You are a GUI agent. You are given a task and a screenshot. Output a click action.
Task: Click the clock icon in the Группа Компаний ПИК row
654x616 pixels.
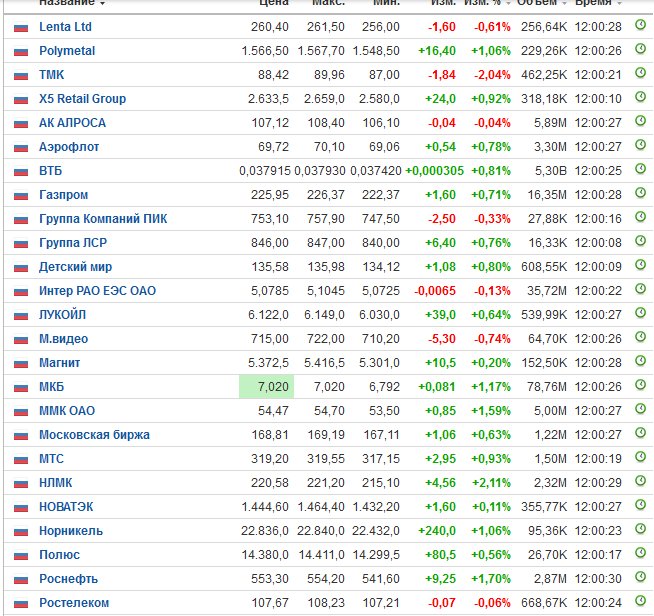[640, 216]
